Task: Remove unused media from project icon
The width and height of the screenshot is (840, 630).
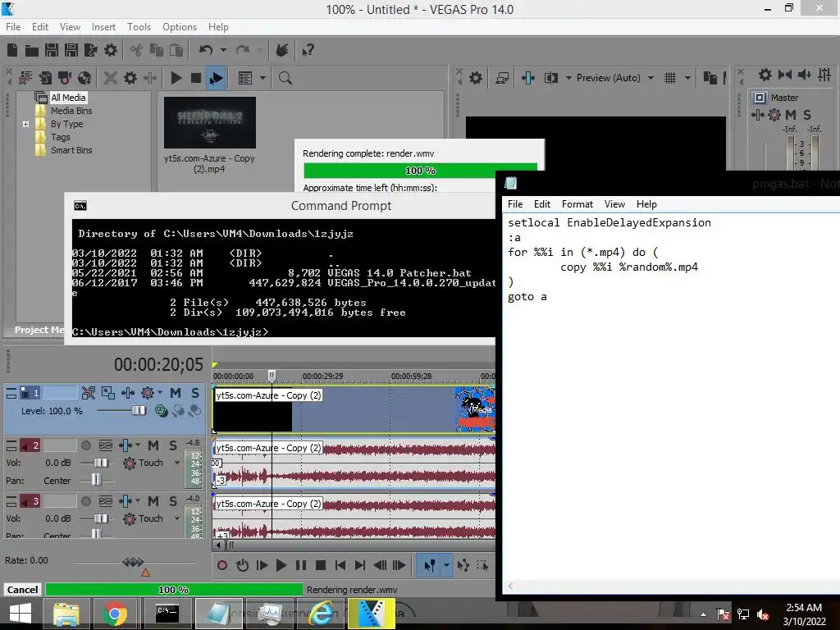Action: tap(25, 78)
